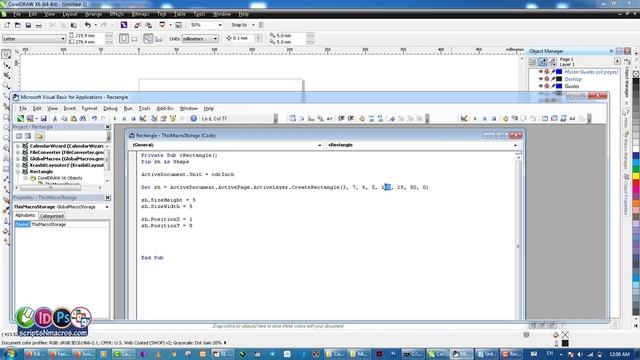Click the Paste icon in VBA toolbar
640x360 pixels.
click(x=73, y=118)
